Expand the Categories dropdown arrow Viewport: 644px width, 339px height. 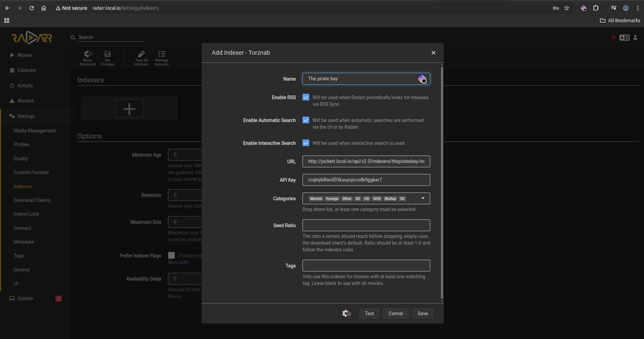[x=423, y=198]
